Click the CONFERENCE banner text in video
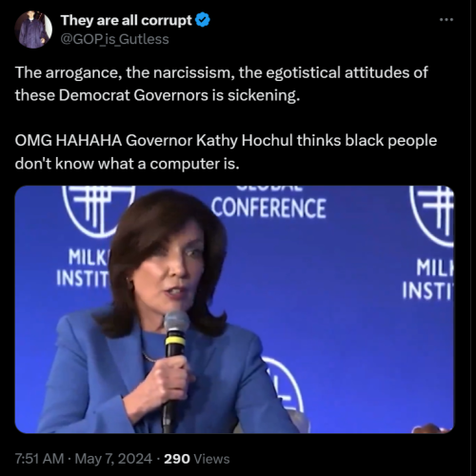 coord(268,208)
